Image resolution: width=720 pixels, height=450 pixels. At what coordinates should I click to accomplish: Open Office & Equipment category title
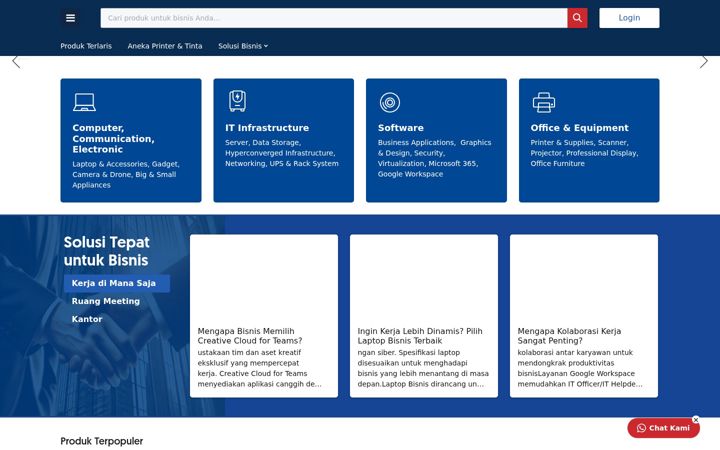point(579,128)
